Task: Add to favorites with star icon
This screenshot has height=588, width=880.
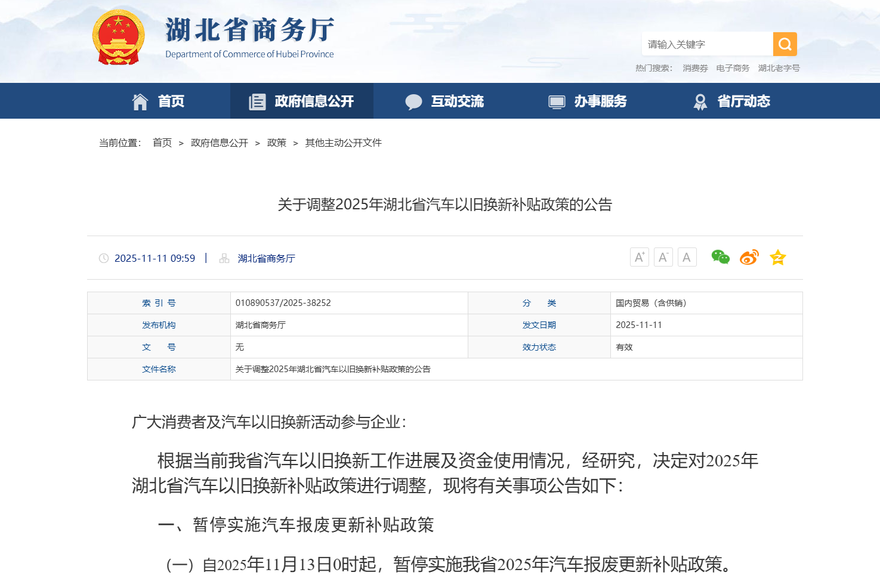Action: [777, 257]
